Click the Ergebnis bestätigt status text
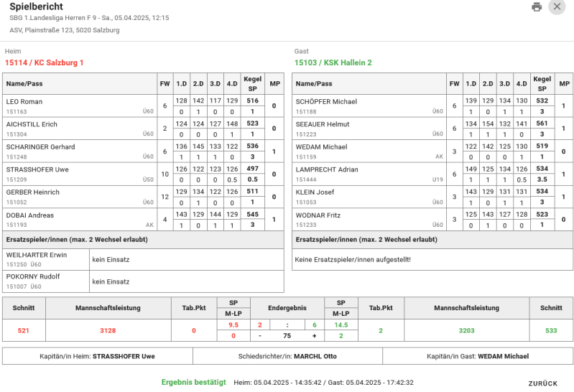The image size is (574, 392). pyautogui.click(x=194, y=382)
